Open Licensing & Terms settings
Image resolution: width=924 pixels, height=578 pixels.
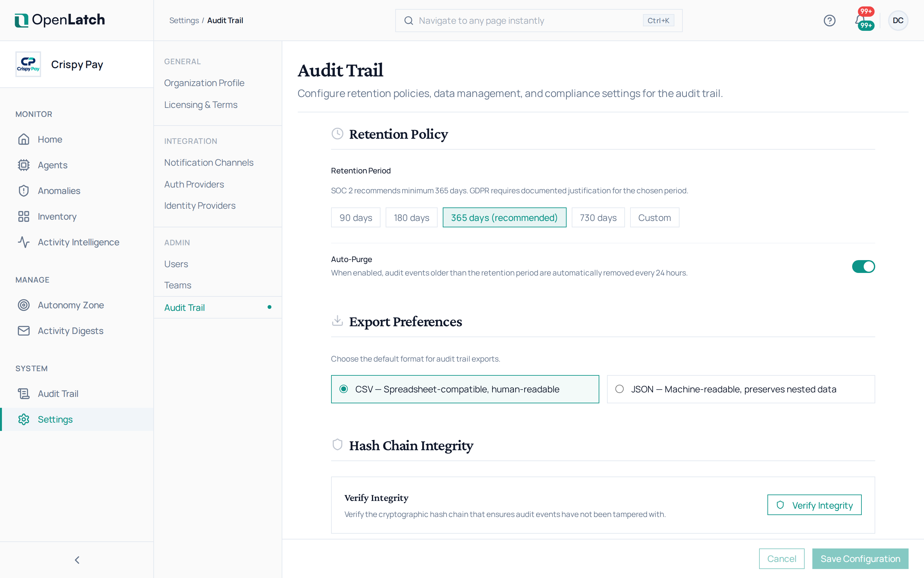tap(201, 105)
